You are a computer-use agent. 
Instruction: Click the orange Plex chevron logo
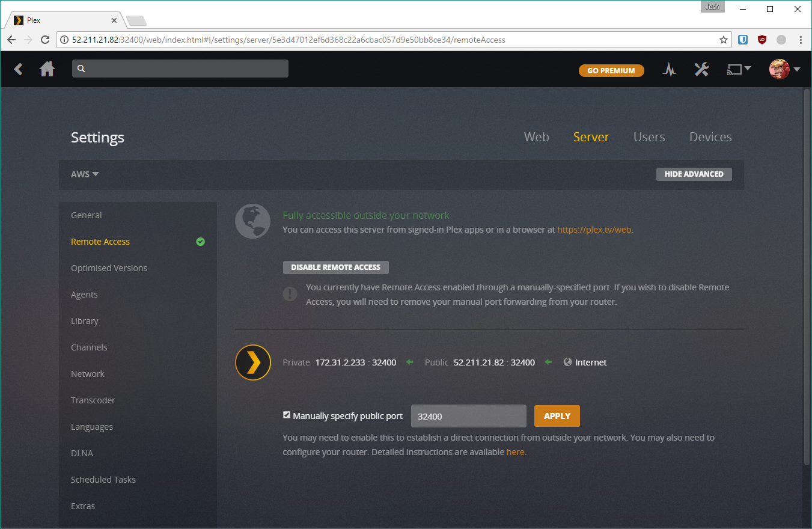coord(253,362)
